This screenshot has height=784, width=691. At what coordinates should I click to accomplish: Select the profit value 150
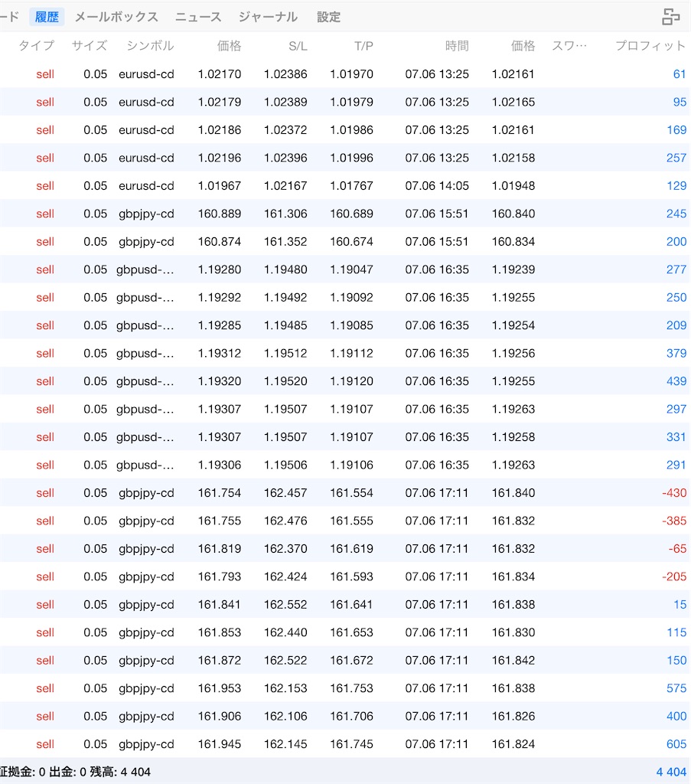tap(676, 661)
